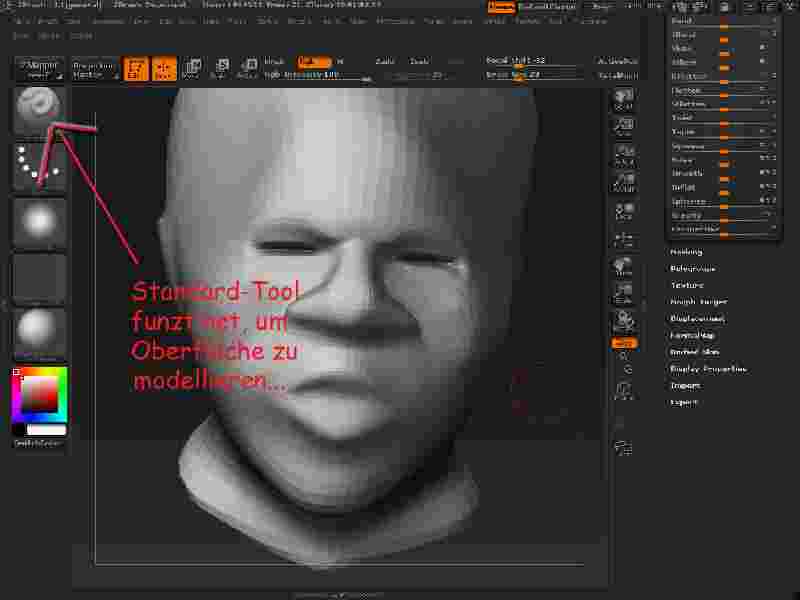Select the Move transform icon in top shelf
800x600 pixels.
tap(190, 68)
